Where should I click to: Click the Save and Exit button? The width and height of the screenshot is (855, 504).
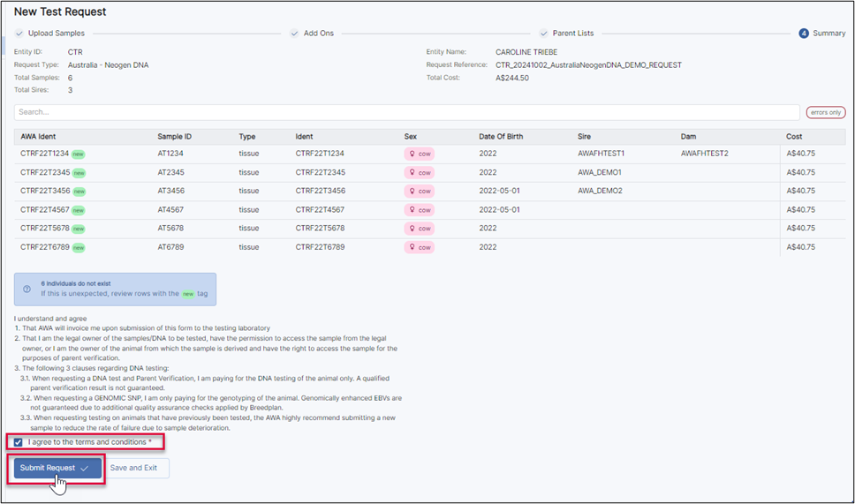[x=134, y=468]
